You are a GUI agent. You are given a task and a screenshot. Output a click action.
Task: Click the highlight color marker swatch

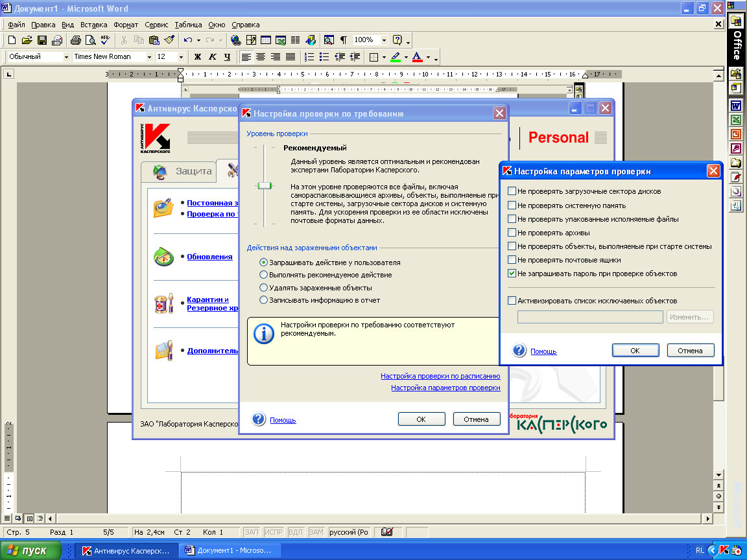(396, 57)
